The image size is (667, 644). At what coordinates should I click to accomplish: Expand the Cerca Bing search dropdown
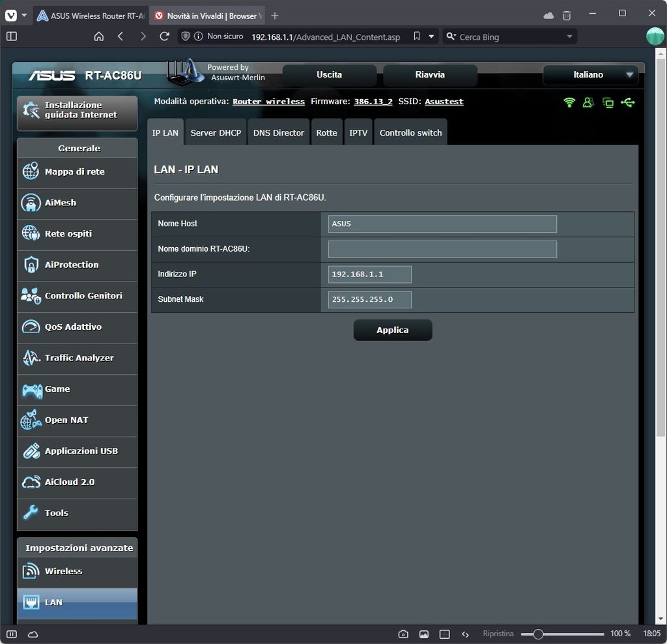coord(569,37)
